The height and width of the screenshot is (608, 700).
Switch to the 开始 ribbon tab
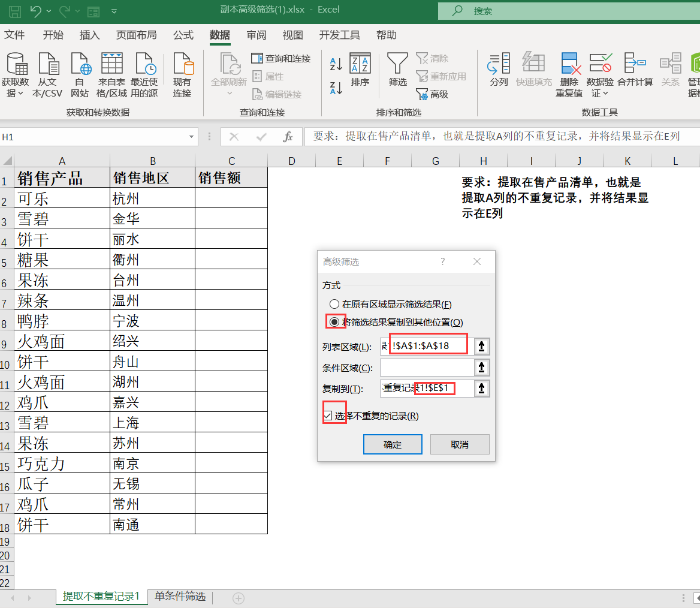click(x=53, y=35)
